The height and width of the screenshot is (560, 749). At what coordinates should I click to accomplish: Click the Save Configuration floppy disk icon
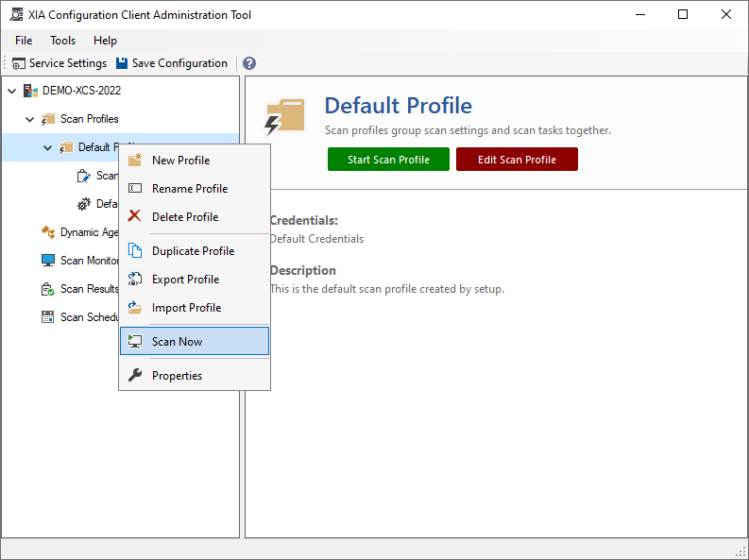122,63
